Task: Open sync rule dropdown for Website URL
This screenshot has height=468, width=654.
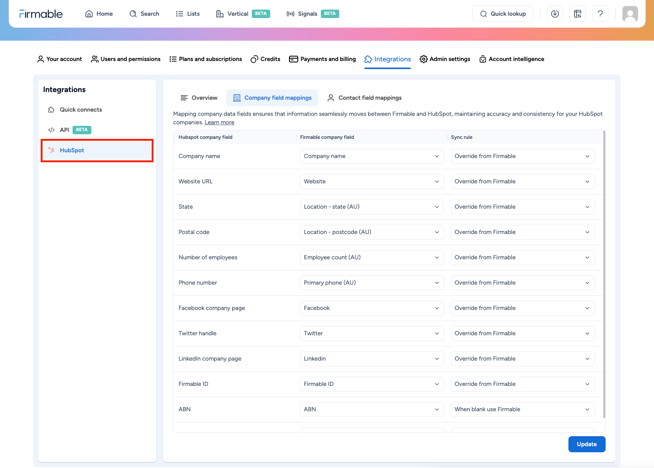Action: pos(522,181)
